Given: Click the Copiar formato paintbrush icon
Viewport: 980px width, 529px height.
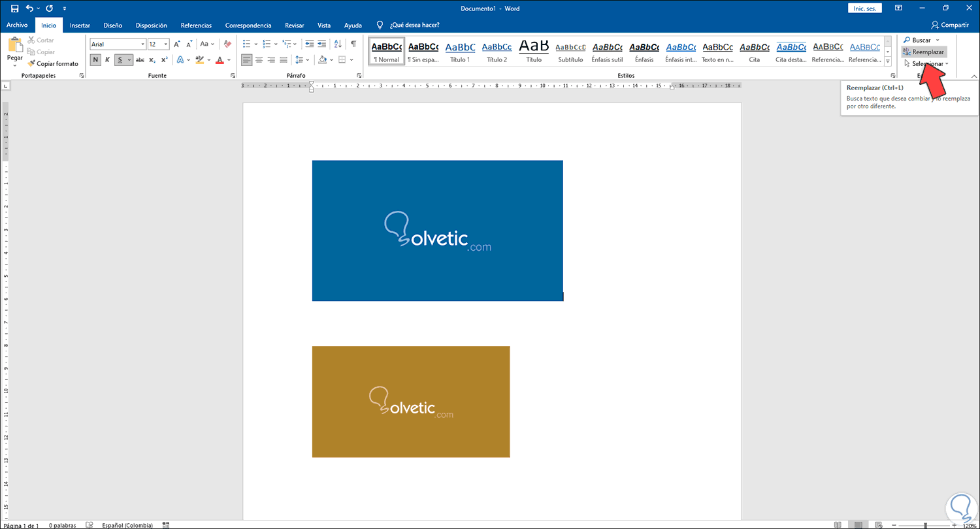Looking at the screenshot, I should tap(32, 64).
